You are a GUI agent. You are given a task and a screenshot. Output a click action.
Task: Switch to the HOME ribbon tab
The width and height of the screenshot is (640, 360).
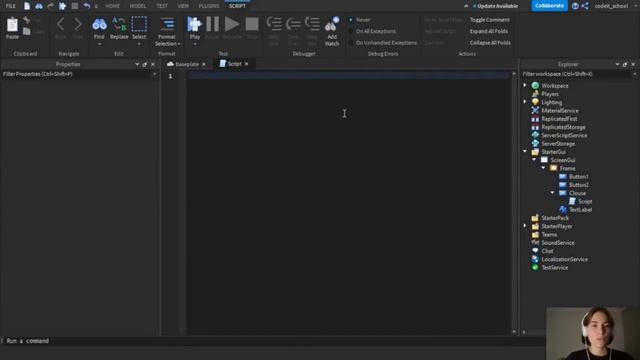tap(113, 6)
